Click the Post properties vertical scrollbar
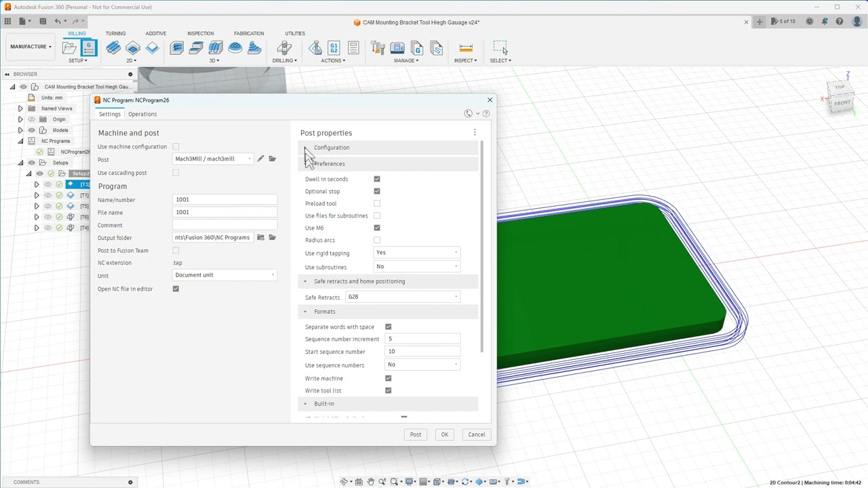 [481, 246]
